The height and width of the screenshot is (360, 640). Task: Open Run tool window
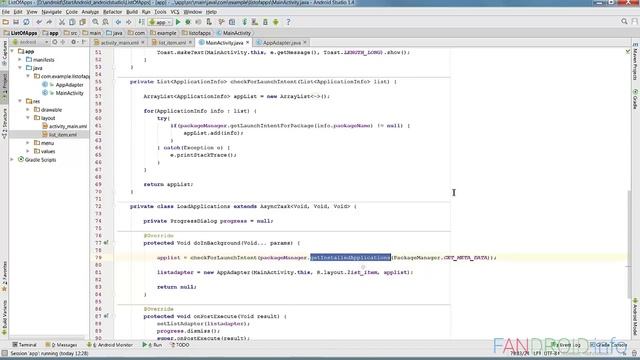(x=152, y=345)
